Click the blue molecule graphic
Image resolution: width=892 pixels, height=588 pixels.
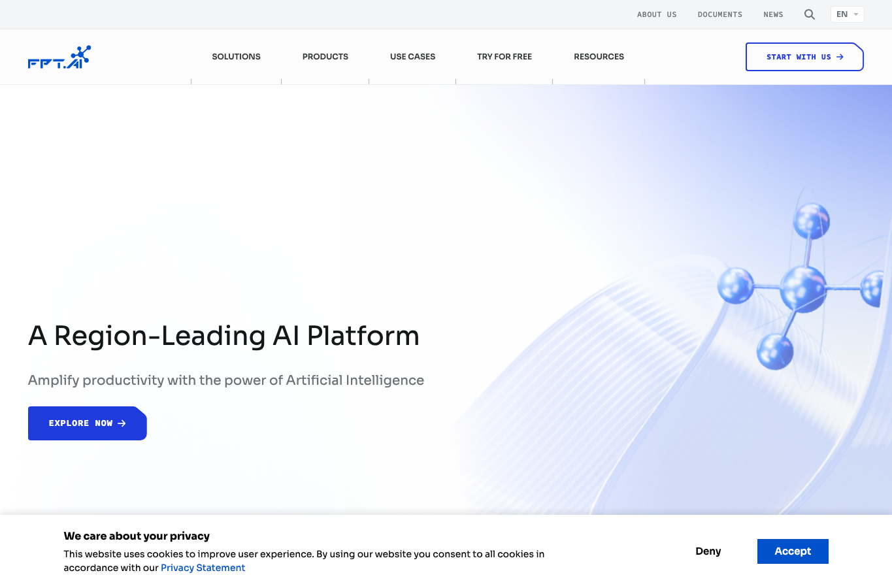(x=802, y=286)
